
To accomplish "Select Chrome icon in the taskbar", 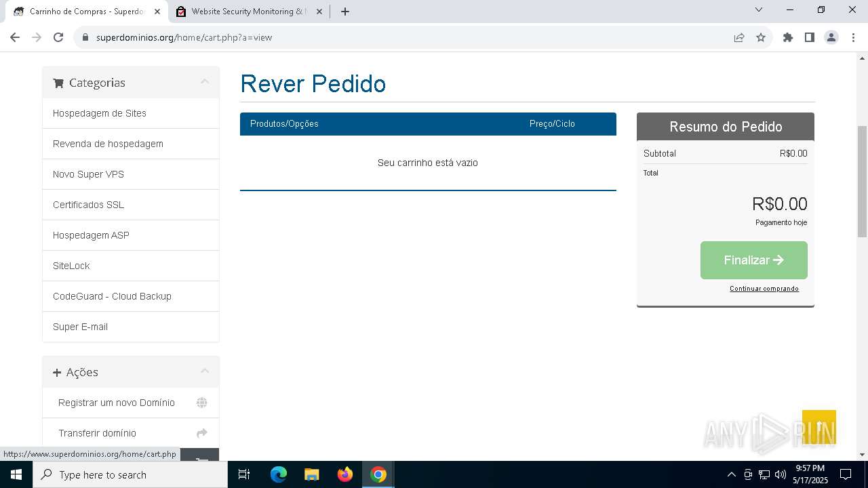I will [378, 474].
